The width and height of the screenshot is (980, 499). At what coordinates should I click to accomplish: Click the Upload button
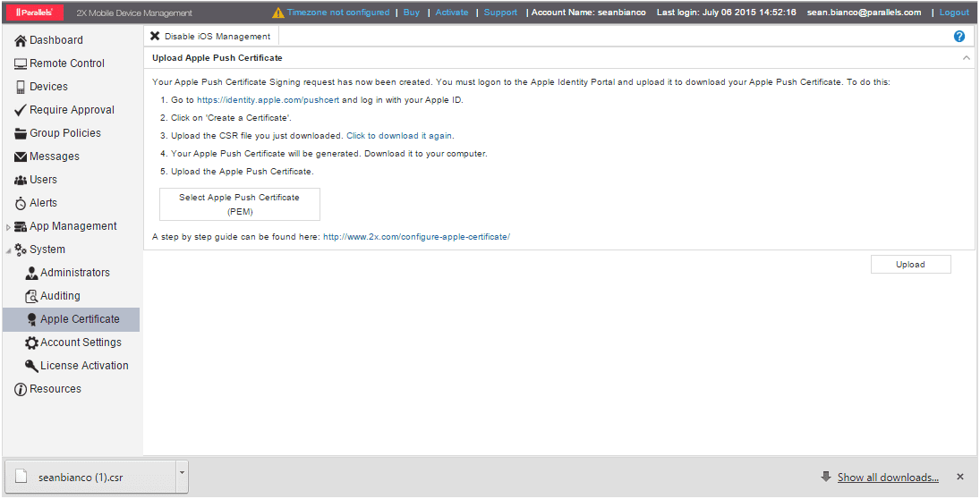(910, 264)
